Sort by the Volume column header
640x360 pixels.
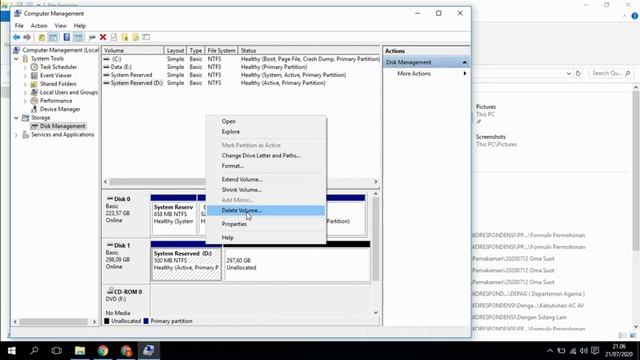pos(133,51)
